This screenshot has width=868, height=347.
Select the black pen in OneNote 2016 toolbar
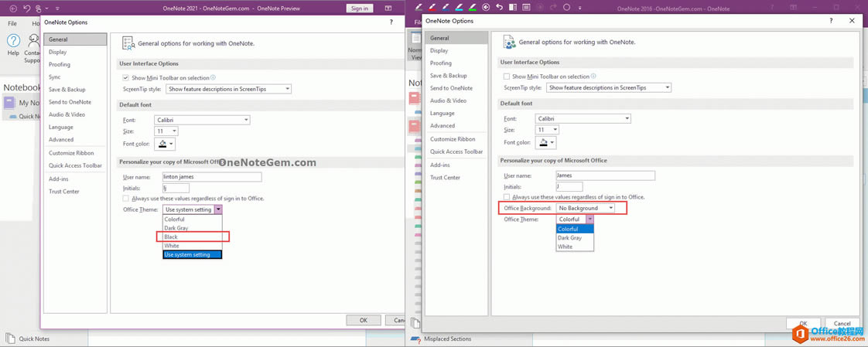(419, 7)
